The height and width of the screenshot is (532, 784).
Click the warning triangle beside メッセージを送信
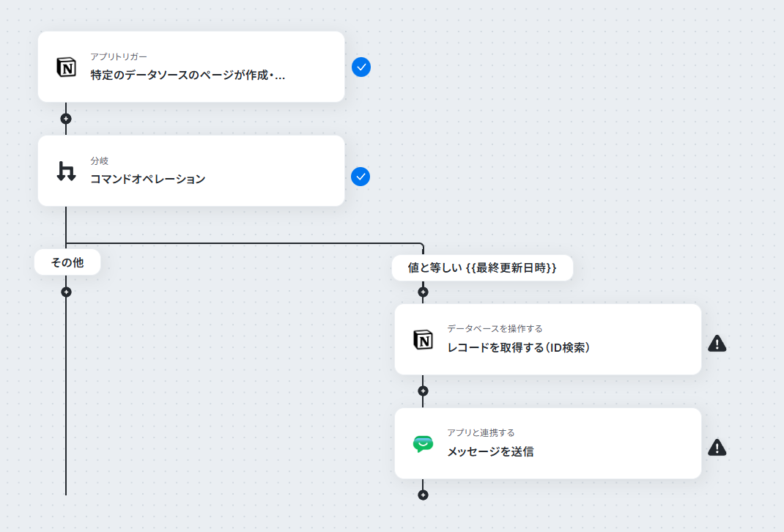[717, 448]
